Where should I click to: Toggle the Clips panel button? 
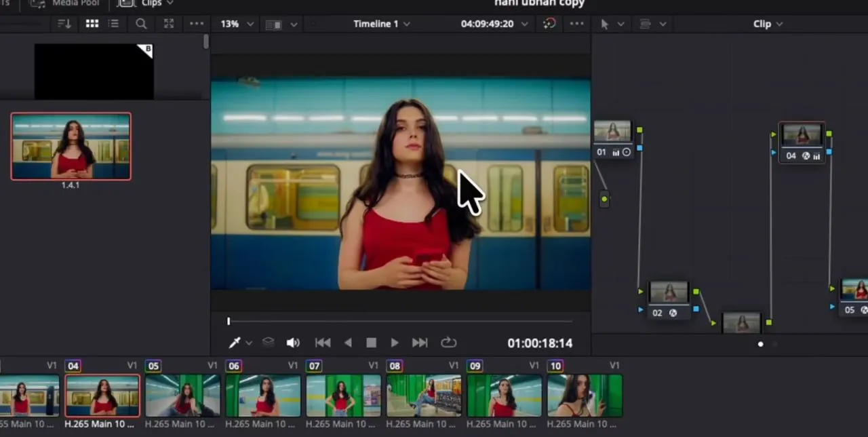point(145,3)
